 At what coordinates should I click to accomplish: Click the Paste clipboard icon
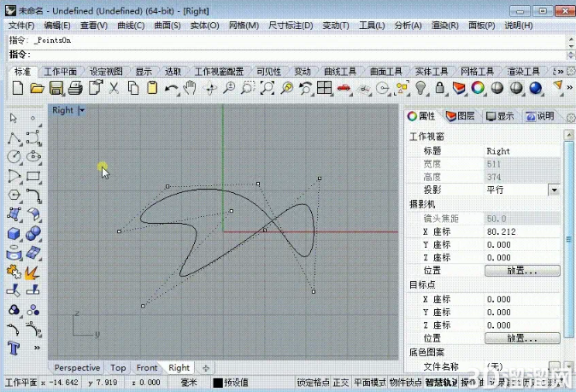pos(152,88)
